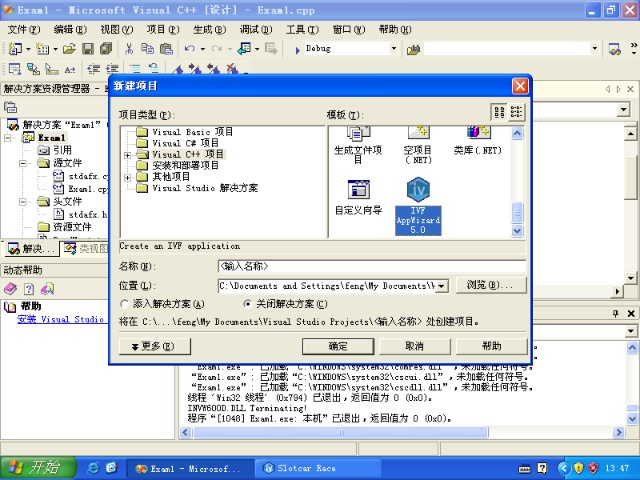
Task: Open the 编辑 menu
Action: [70, 30]
